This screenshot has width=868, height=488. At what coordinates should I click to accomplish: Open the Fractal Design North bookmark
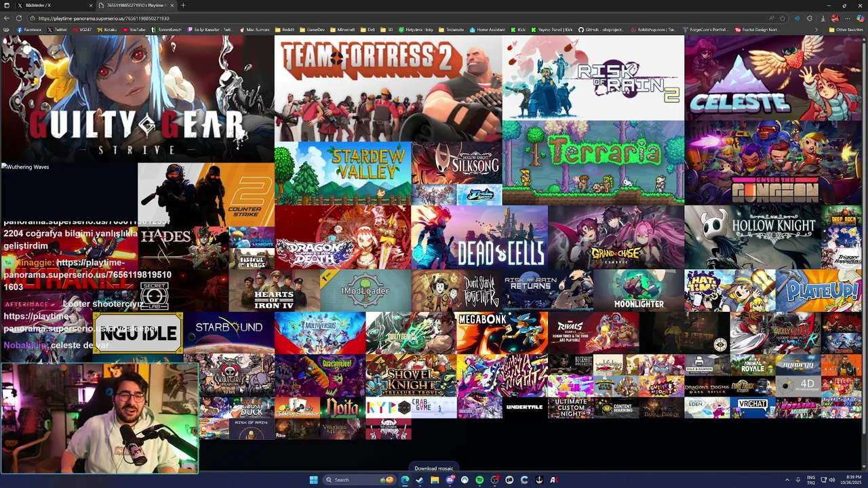tap(758, 30)
